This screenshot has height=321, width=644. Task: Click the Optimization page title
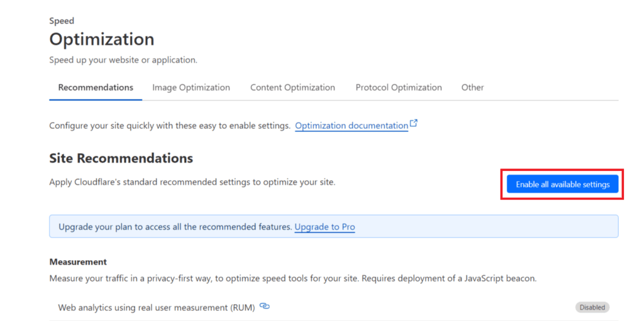tap(102, 40)
